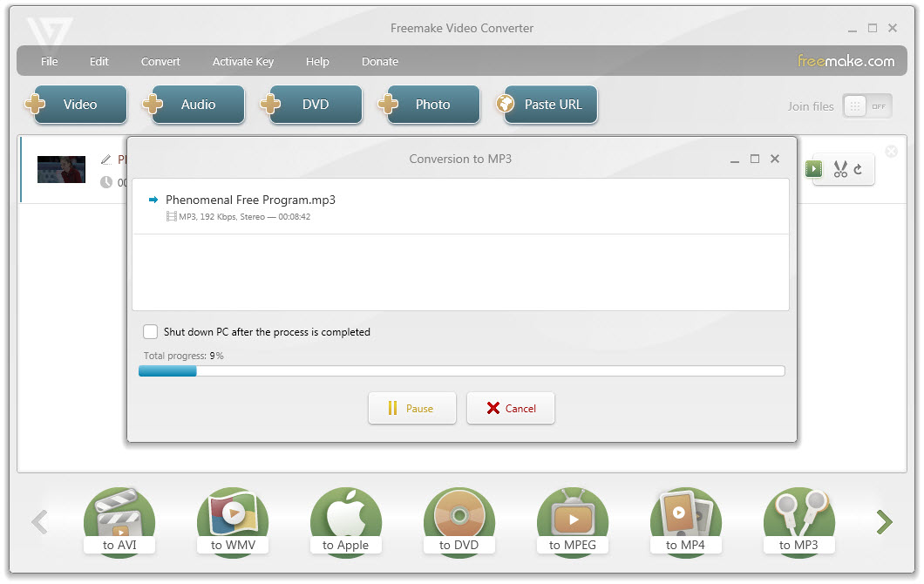Open the File menu
Screen dimensions: 924x584
click(50, 61)
